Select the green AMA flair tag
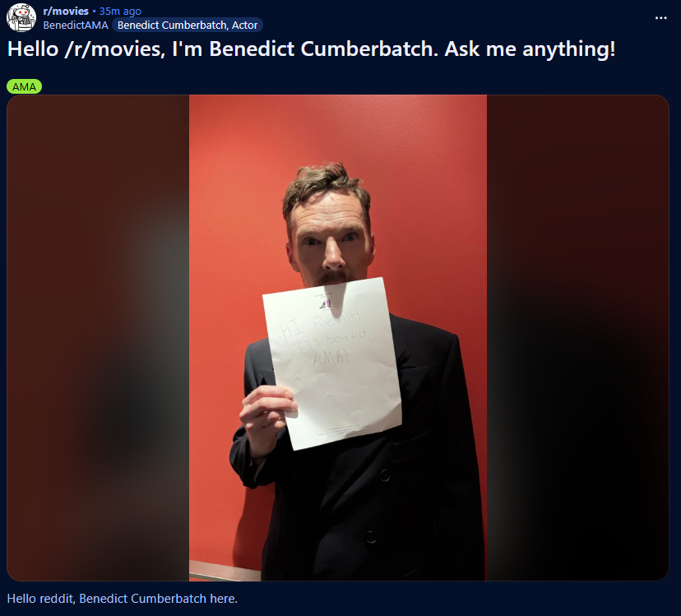This screenshot has height=616, width=681. click(25, 86)
